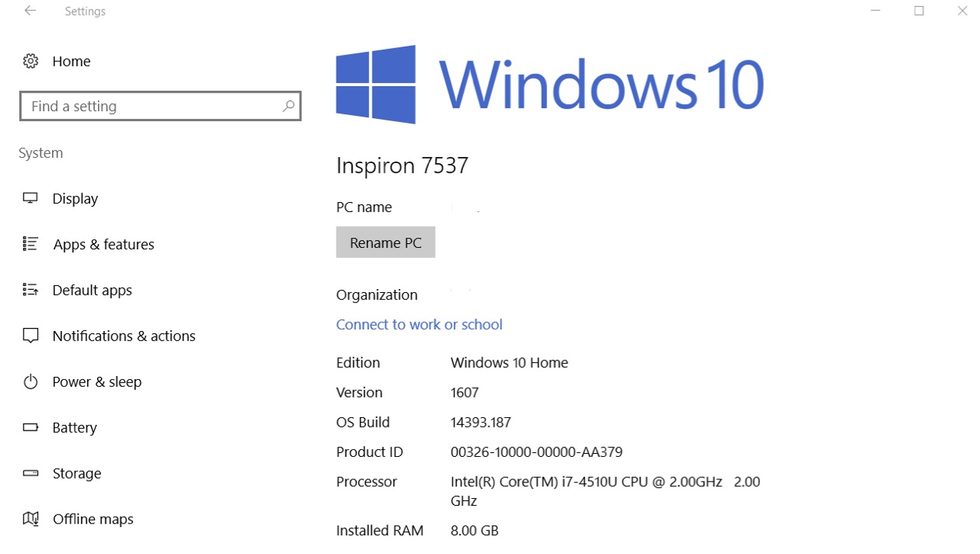Click the Processor label
The image size is (980, 554).
[367, 482]
